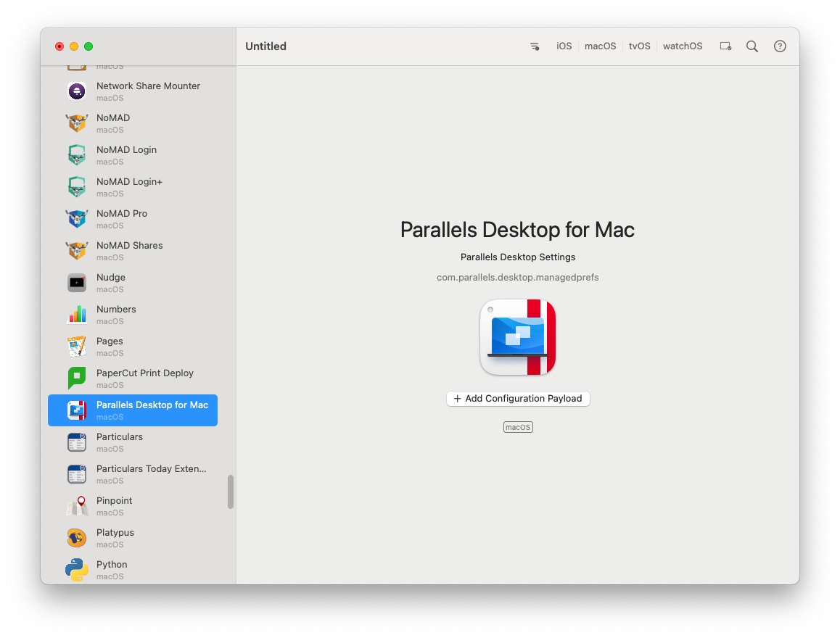
Task: Click Add Configuration Payload button
Action: (x=518, y=399)
